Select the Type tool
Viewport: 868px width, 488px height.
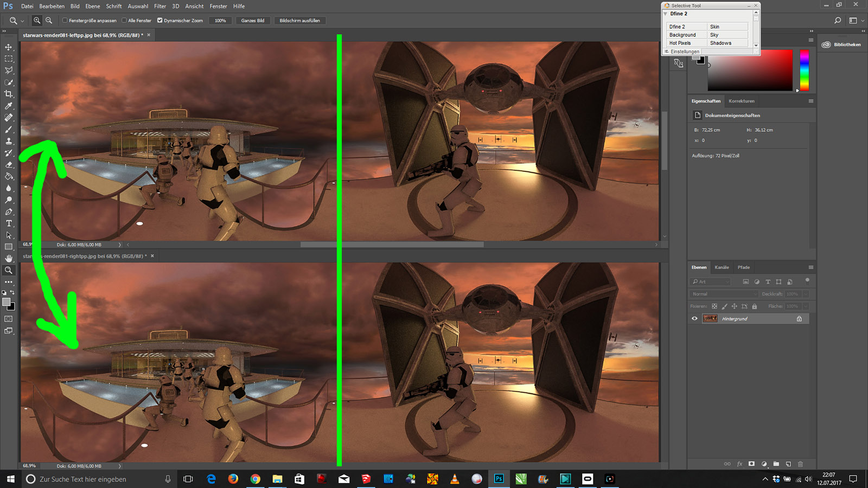pyautogui.click(x=9, y=223)
